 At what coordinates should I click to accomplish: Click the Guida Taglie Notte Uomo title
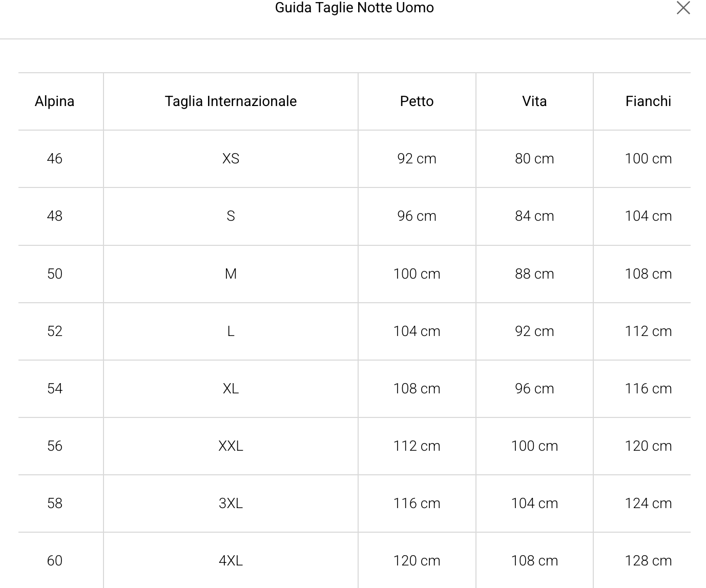click(x=354, y=8)
